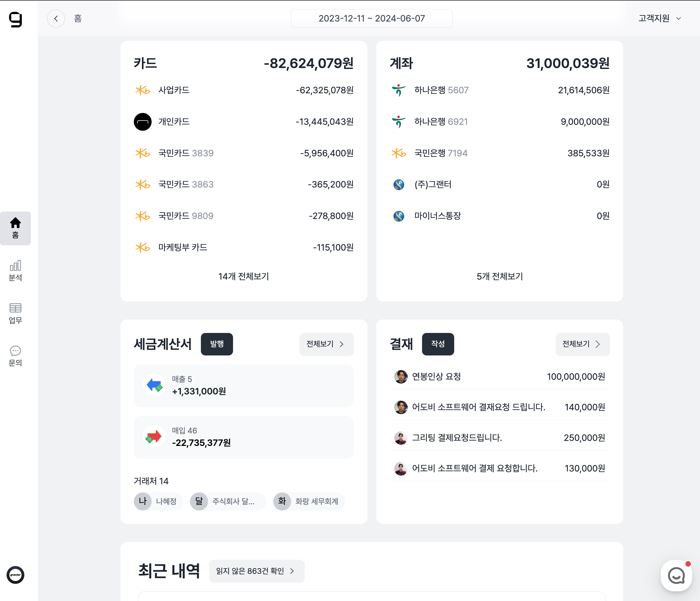The width and height of the screenshot is (700, 601).
Task: Open 전체보기 for 세금계산서
Action: [326, 344]
